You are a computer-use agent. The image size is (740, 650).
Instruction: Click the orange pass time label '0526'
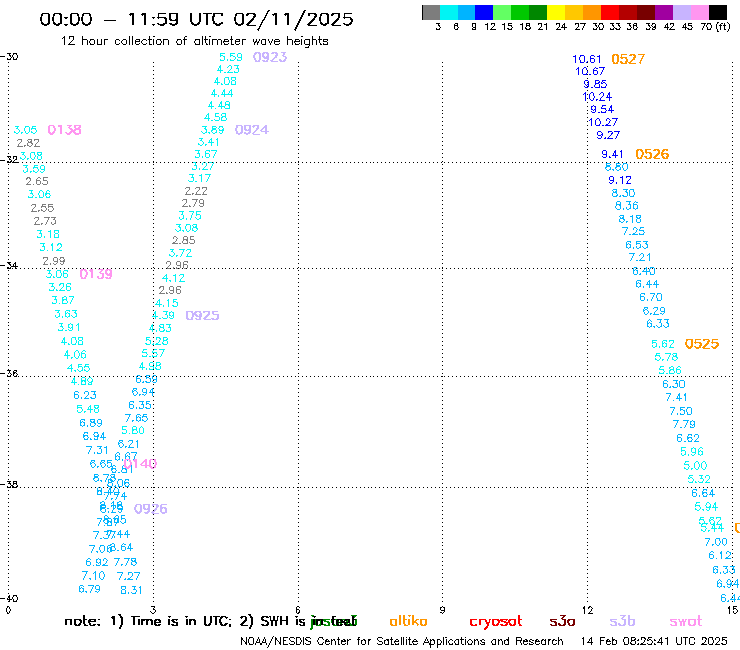coord(652,154)
